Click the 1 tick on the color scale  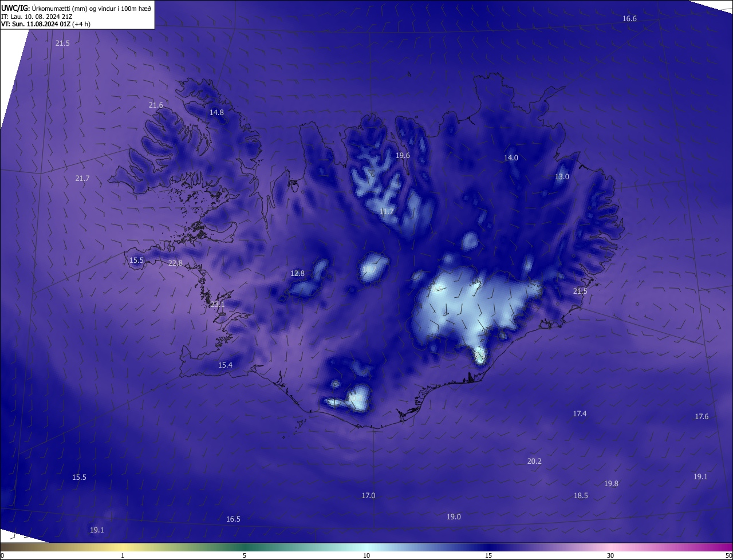click(123, 555)
